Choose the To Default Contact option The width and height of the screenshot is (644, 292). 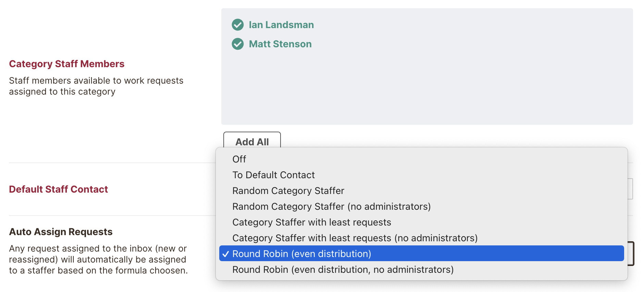tap(273, 175)
